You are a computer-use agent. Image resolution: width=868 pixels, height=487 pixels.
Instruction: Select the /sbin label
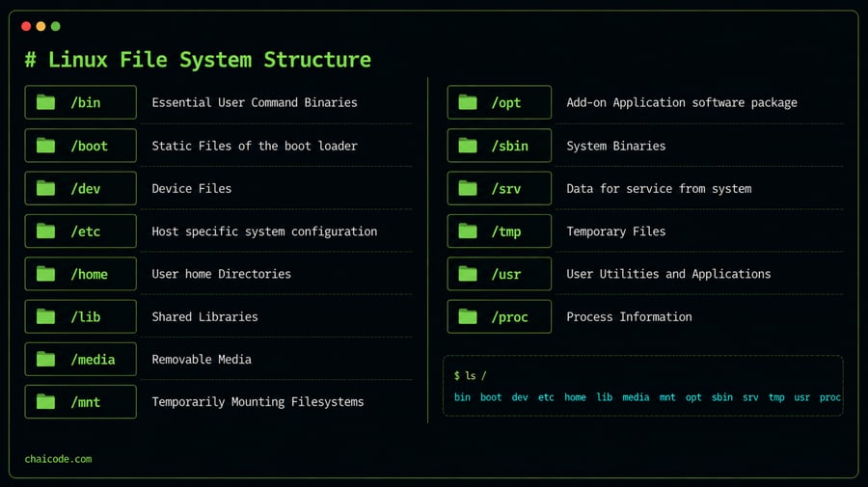[510, 147]
